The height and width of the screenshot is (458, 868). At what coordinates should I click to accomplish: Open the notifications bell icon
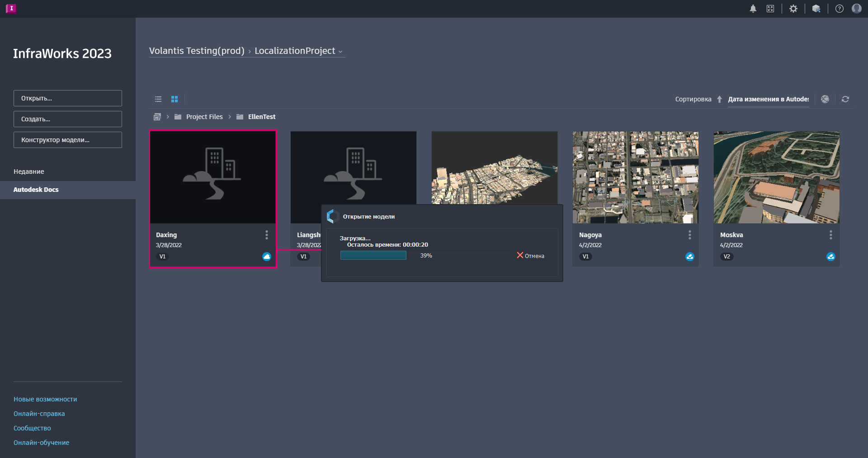tap(753, 9)
